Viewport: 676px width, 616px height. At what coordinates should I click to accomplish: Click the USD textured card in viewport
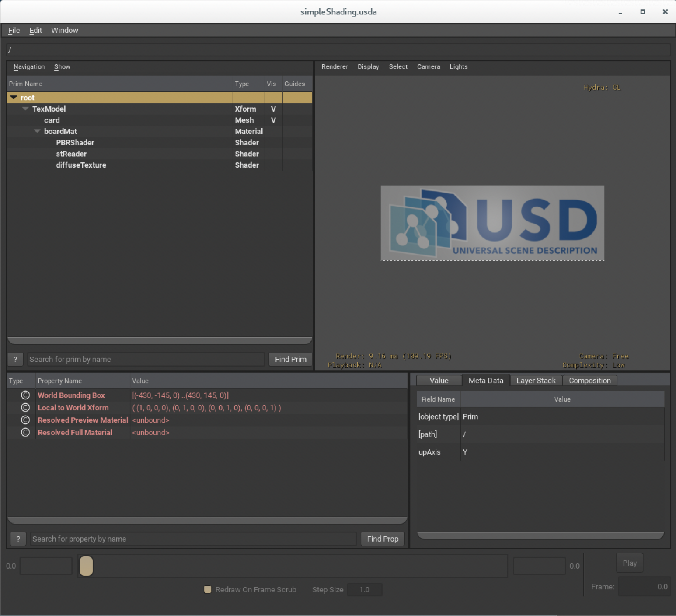[x=492, y=223]
